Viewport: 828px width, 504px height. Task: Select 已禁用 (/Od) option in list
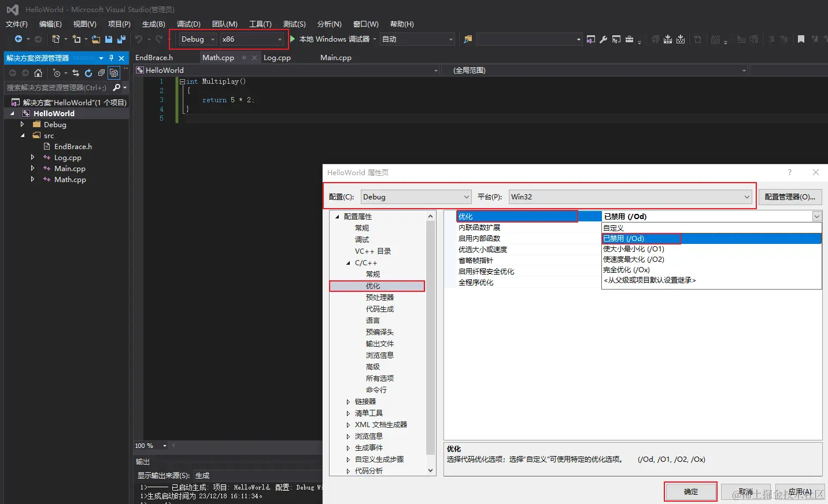click(x=712, y=239)
